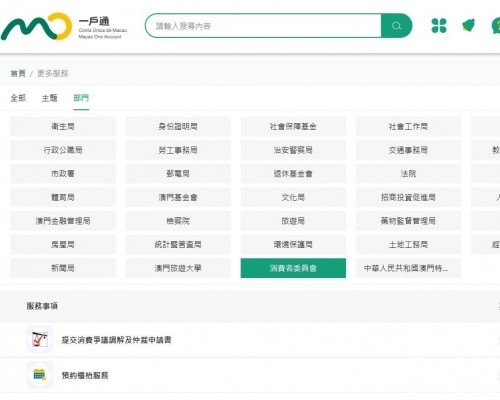This screenshot has height=400, width=500.
Task: Click the Macao One Account logo
Action: click(x=64, y=26)
